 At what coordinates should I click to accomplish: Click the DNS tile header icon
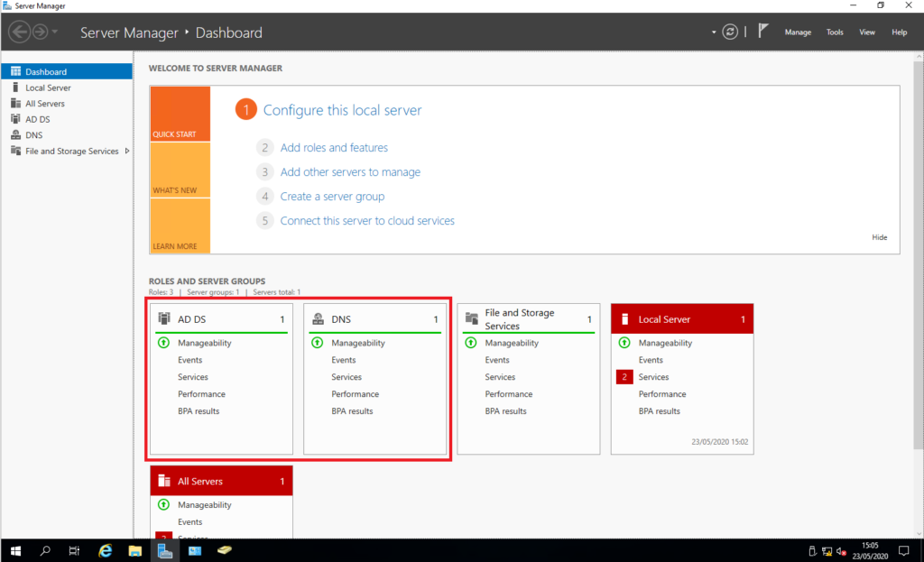tap(319, 318)
